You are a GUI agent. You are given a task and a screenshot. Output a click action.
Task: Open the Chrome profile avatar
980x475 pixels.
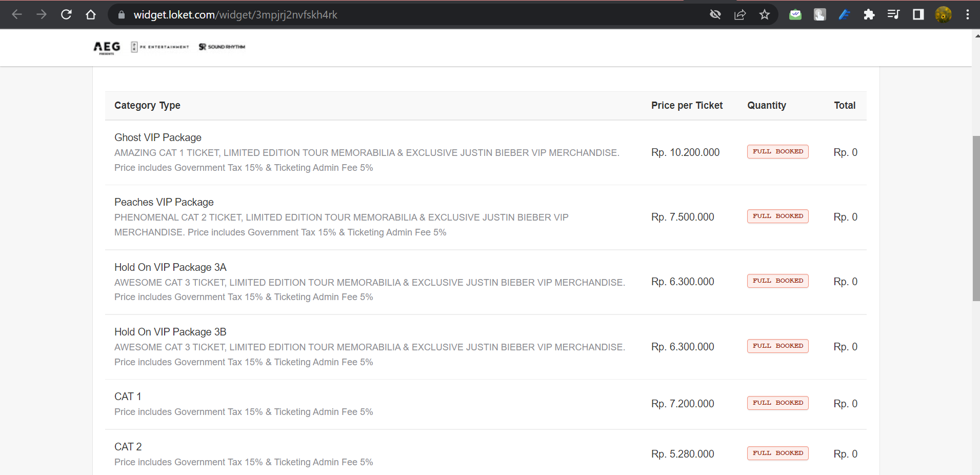943,14
